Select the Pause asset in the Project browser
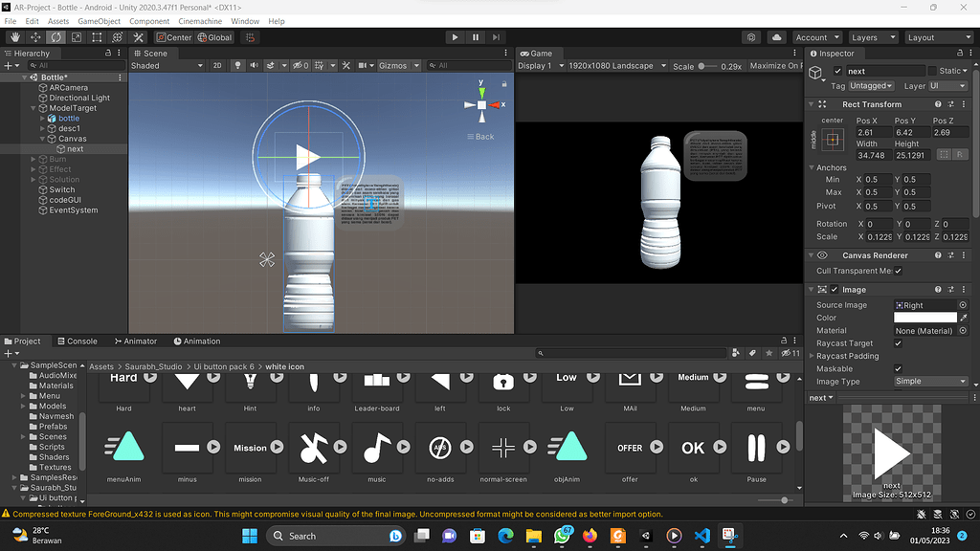Screen dimensions: 980x551 (756, 448)
